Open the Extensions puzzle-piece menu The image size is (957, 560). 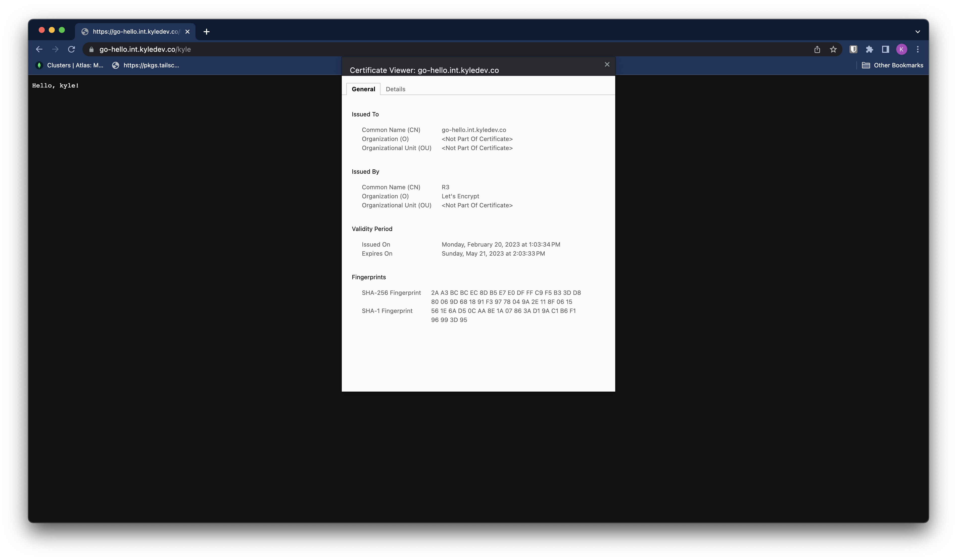pyautogui.click(x=869, y=49)
